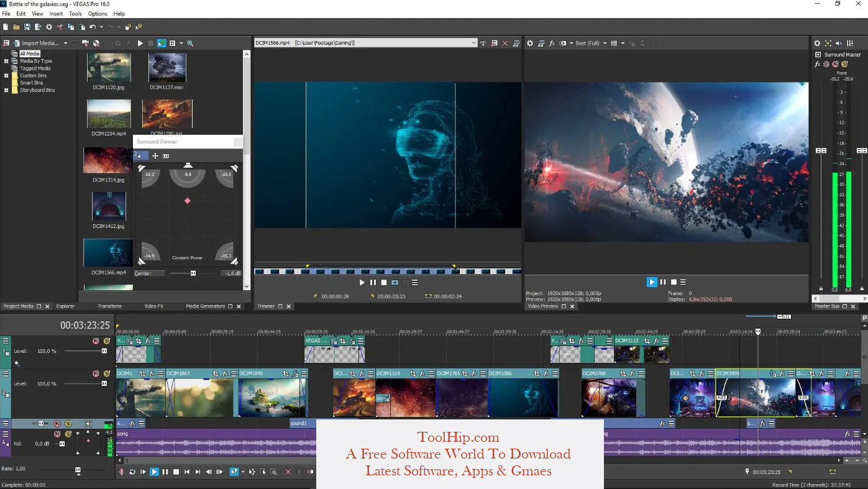Toggle Loop Playback in timeline transport
The height and width of the screenshot is (489, 868).
pyautogui.click(x=132, y=472)
